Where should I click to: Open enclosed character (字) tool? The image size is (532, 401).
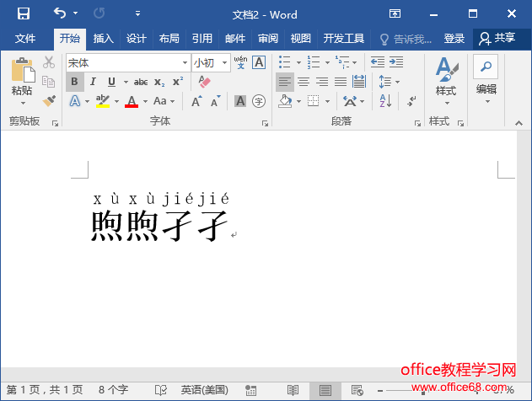pos(259,101)
